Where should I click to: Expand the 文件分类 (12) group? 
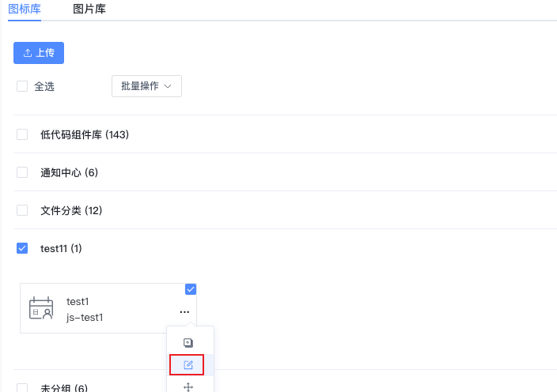pos(71,211)
